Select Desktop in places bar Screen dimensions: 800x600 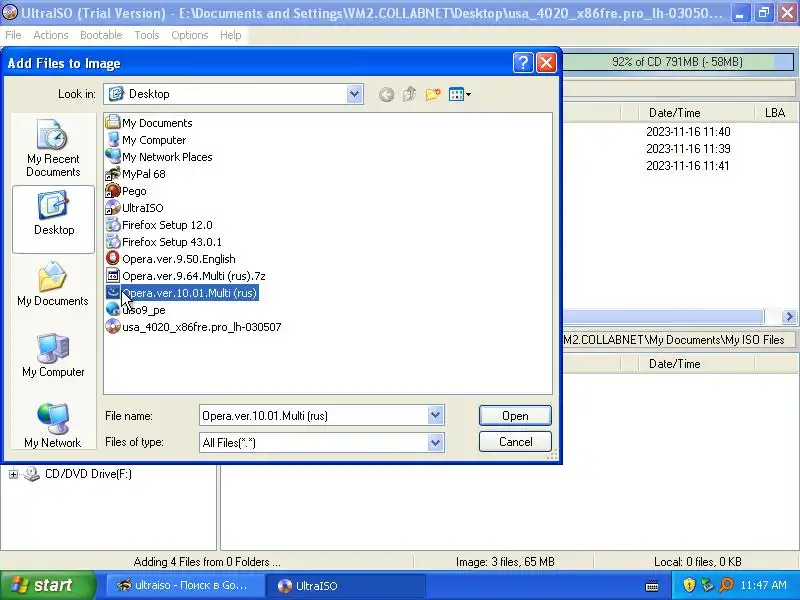click(x=54, y=219)
